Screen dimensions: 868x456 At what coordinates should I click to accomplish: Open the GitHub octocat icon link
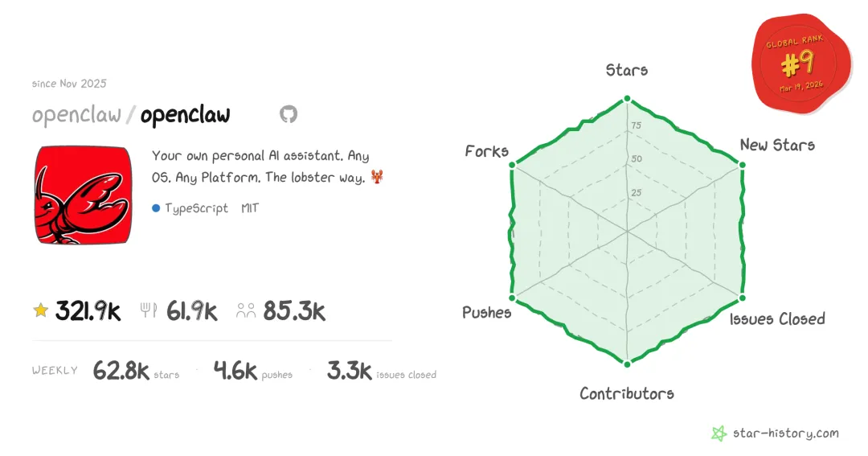coord(289,114)
